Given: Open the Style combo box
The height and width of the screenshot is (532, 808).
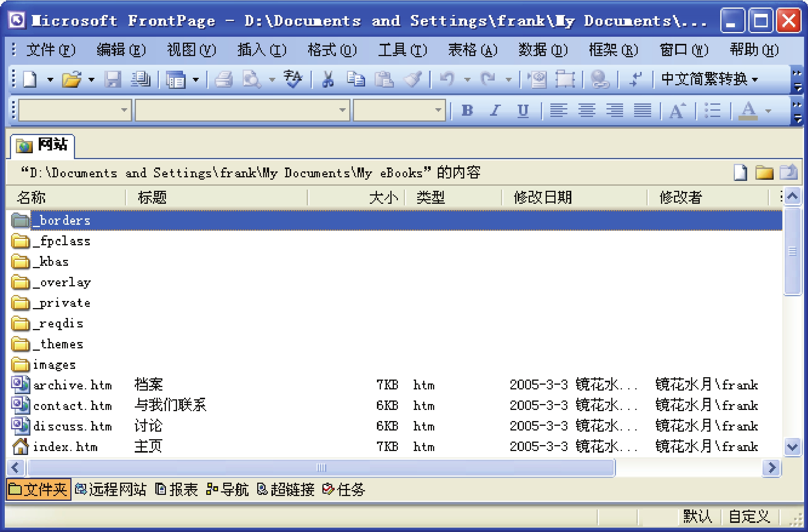Looking at the screenshot, I should click(75, 110).
